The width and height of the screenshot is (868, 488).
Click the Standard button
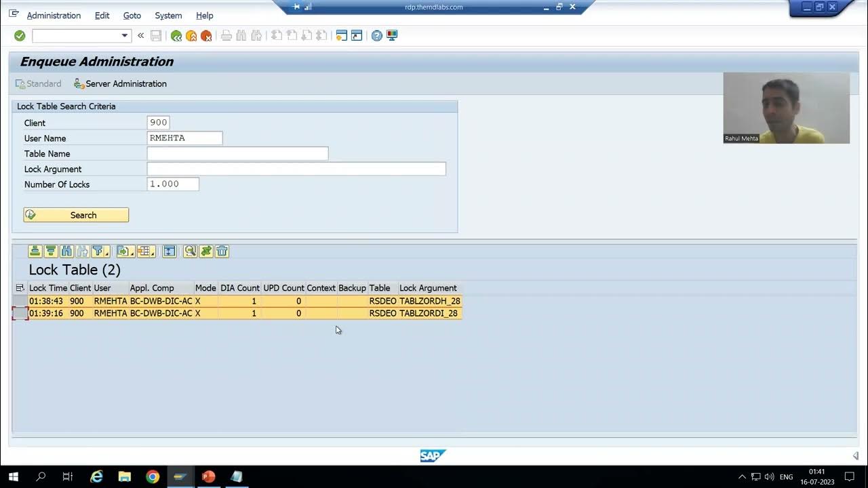pyautogui.click(x=39, y=83)
